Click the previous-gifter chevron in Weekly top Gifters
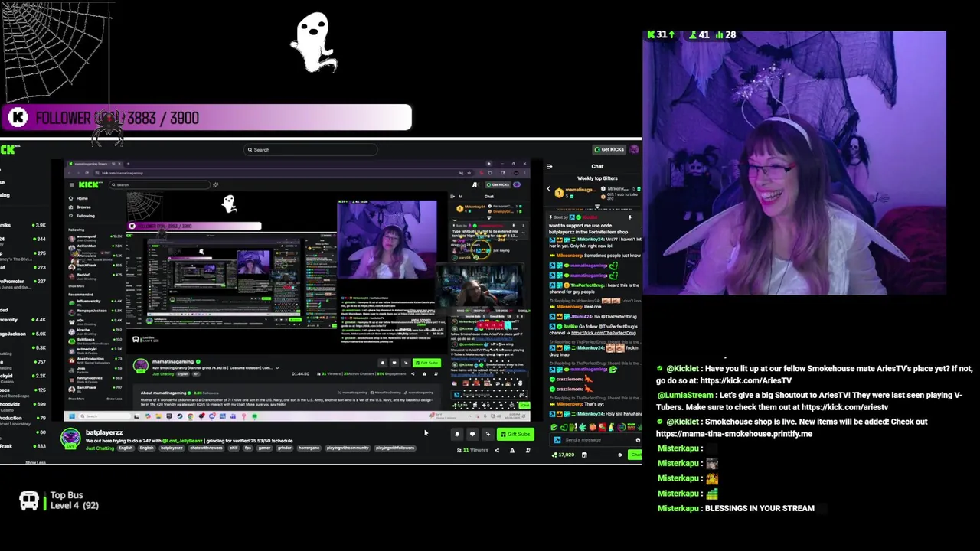Viewport: 980px width, 551px height. pyautogui.click(x=548, y=189)
